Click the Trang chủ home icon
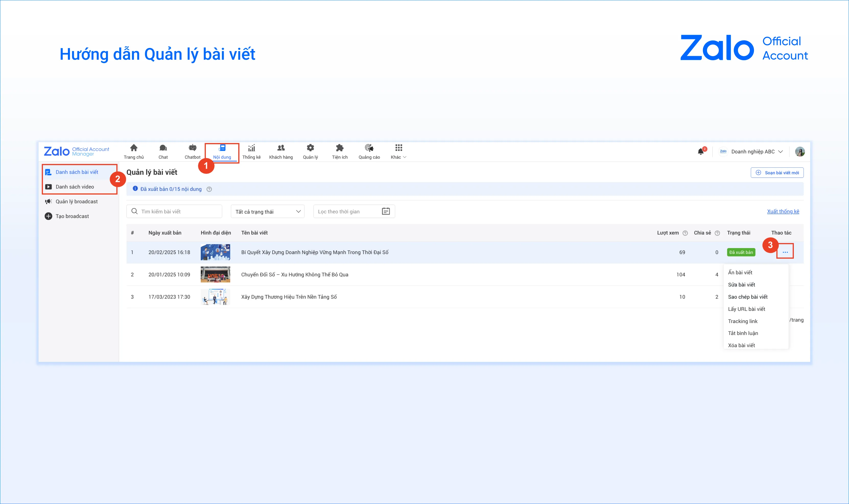Viewport: 849px width, 504px height. (x=134, y=148)
